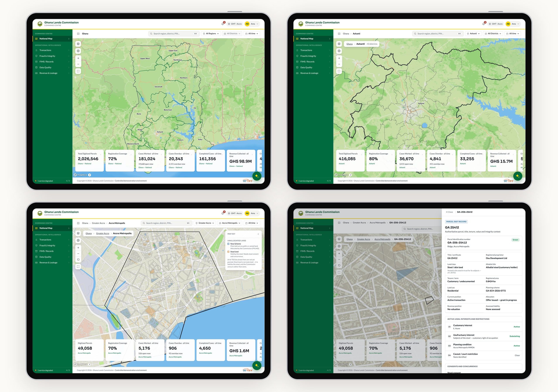Viewport: 558px width, 392px height.
Task: Open map settings gear on the Ashanti screen
Action: [x=339, y=51]
